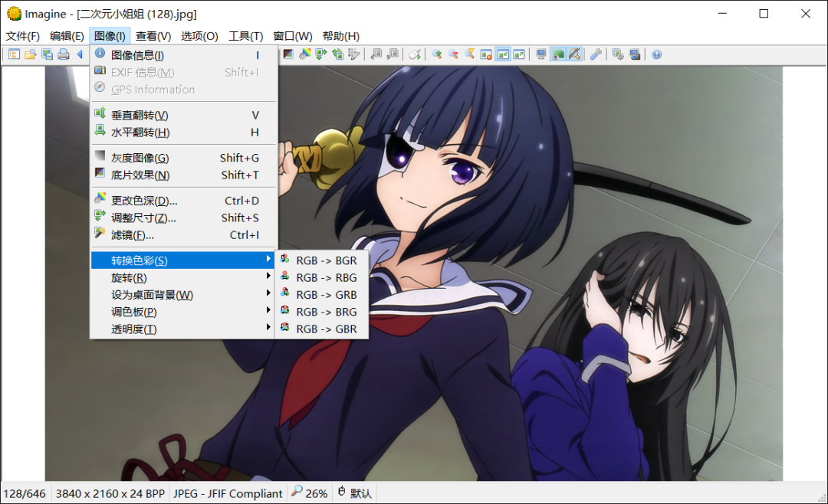Viewport: 828px width, 504px height.
Task: Click the zoom in magnifier toolbar icon
Action: tap(437, 54)
